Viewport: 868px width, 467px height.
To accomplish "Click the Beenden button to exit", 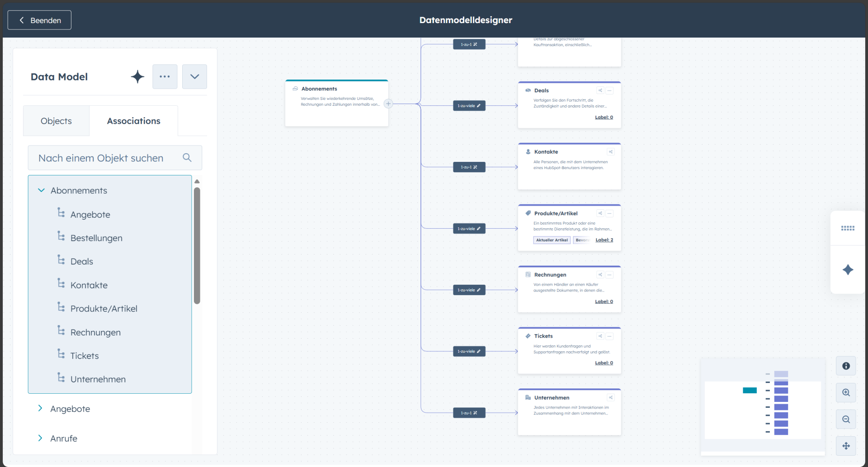I will pos(39,20).
